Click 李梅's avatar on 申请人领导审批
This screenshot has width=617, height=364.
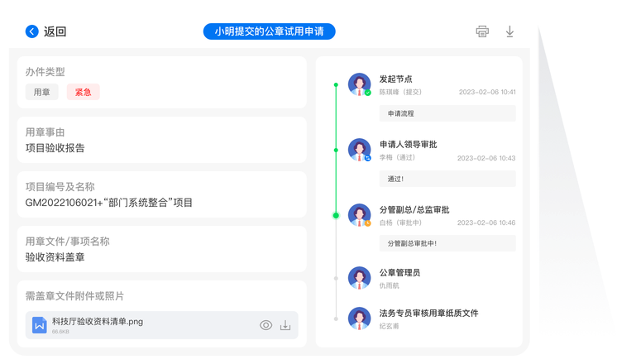tap(359, 149)
